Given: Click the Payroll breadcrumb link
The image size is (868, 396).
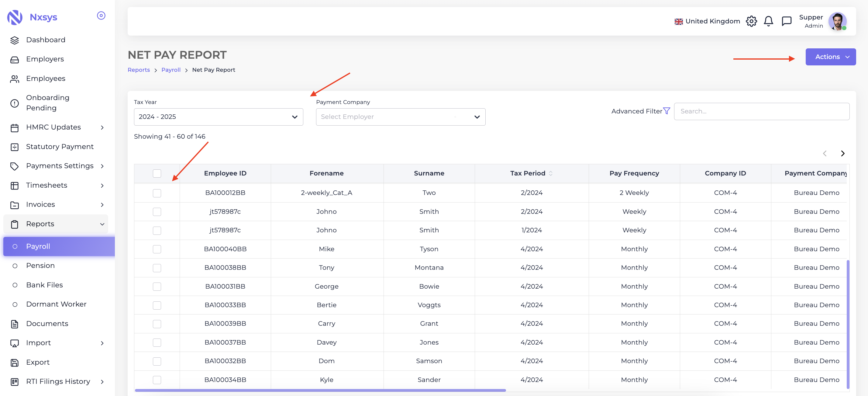Looking at the screenshot, I should coord(171,70).
